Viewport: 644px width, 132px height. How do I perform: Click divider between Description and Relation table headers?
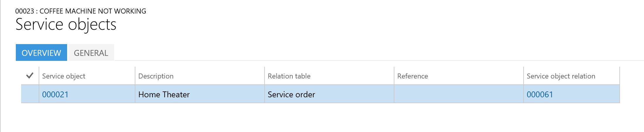[265, 76]
